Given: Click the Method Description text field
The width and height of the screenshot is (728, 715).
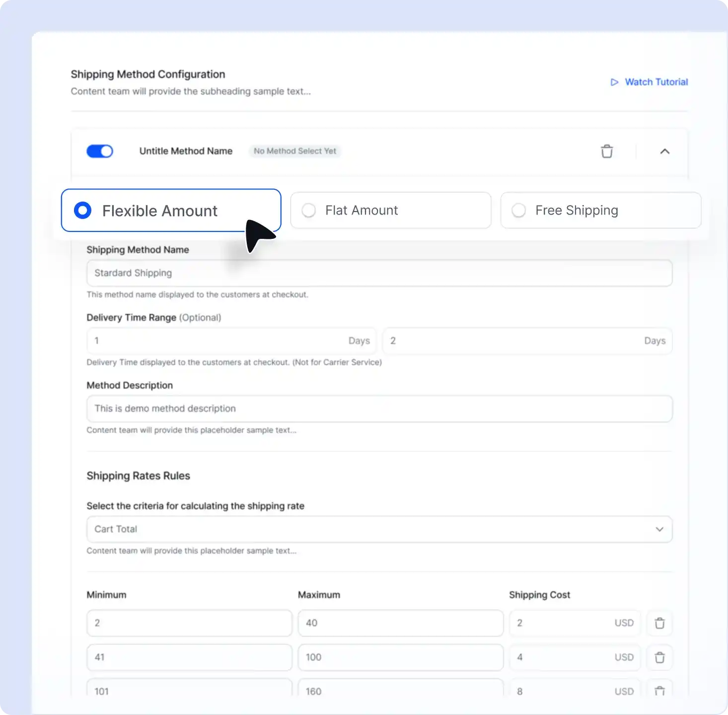Looking at the screenshot, I should coord(379,409).
